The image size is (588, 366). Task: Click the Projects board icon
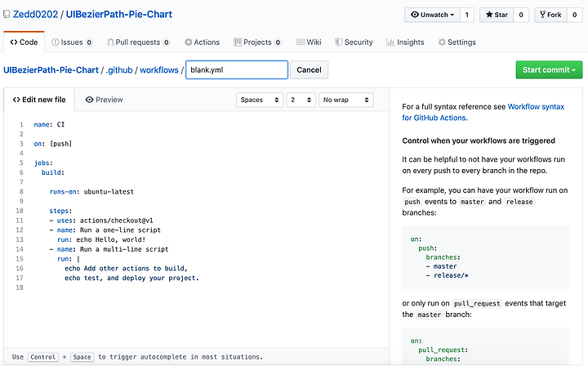coord(238,42)
